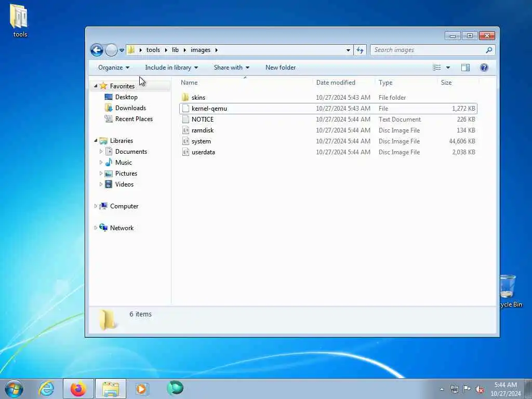Viewport: 532px width, 399px height.
Task: Open the Organize menu
Action: tap(114, 68)
